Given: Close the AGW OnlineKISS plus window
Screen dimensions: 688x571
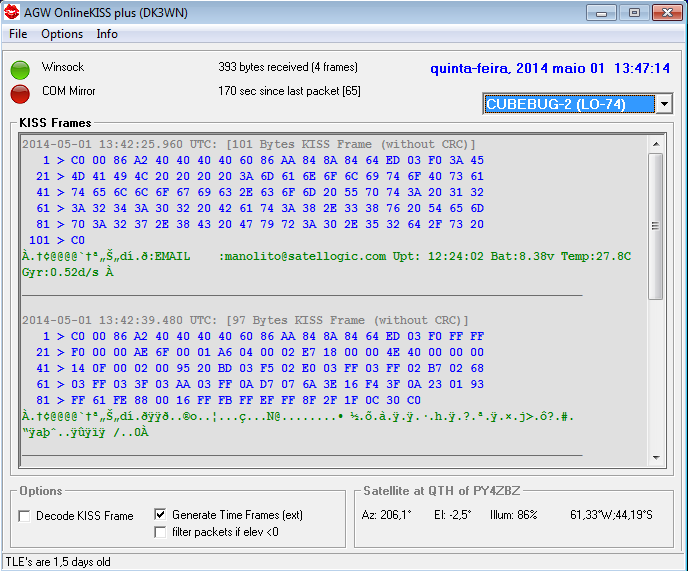Looking at the screenshot, I should click(x=665, y=12).
